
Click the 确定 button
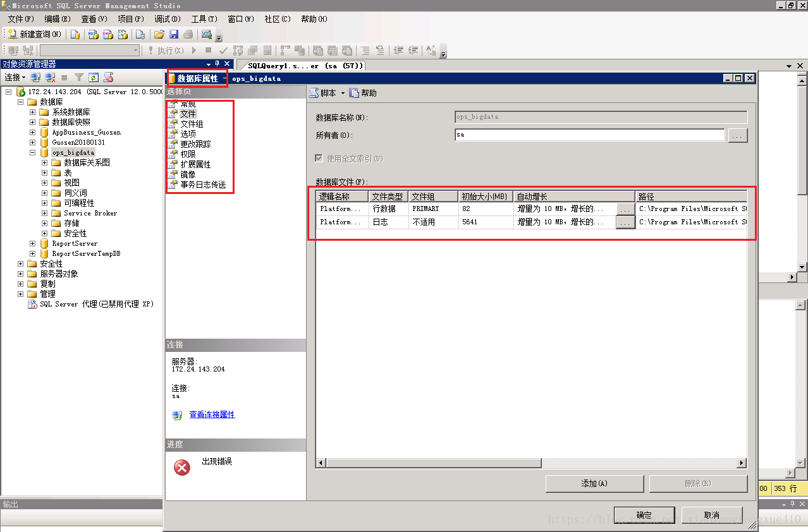click(x=644, y=515)
